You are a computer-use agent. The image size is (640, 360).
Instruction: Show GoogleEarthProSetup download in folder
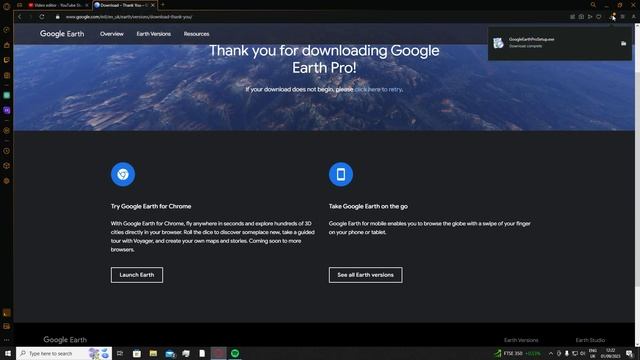[623, 43]
